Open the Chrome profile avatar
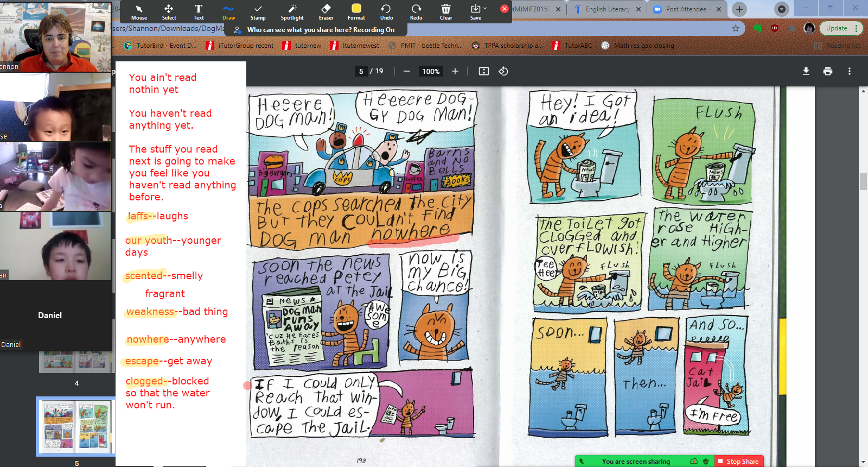Viewport: 868px width, 467px height. click(x=809, y=28)
